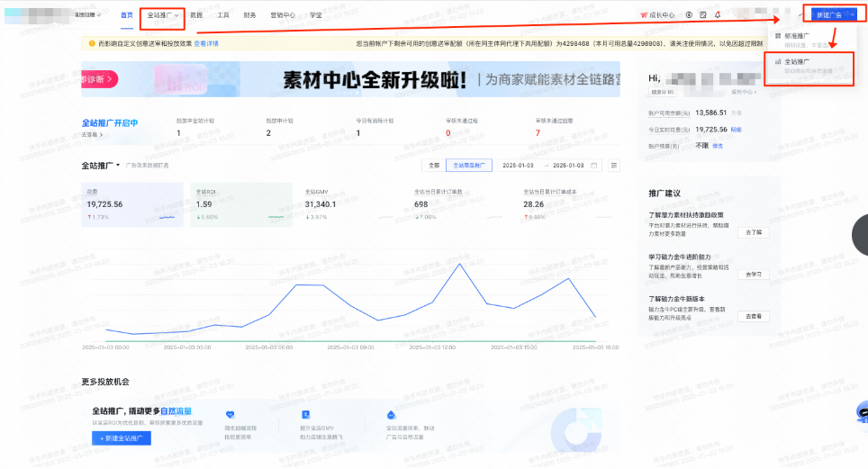
Task: Open the chart metrics settings icon
Action: (x=614, y=165)
